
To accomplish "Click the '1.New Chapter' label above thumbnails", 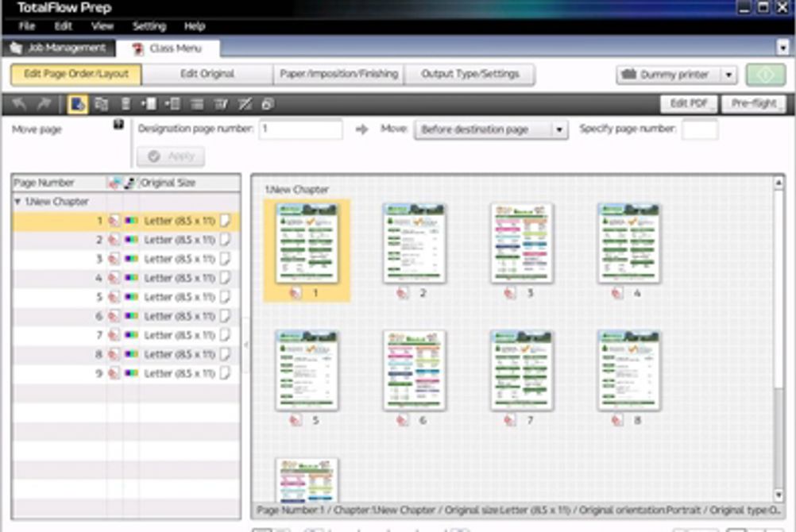I will (296, 189).
